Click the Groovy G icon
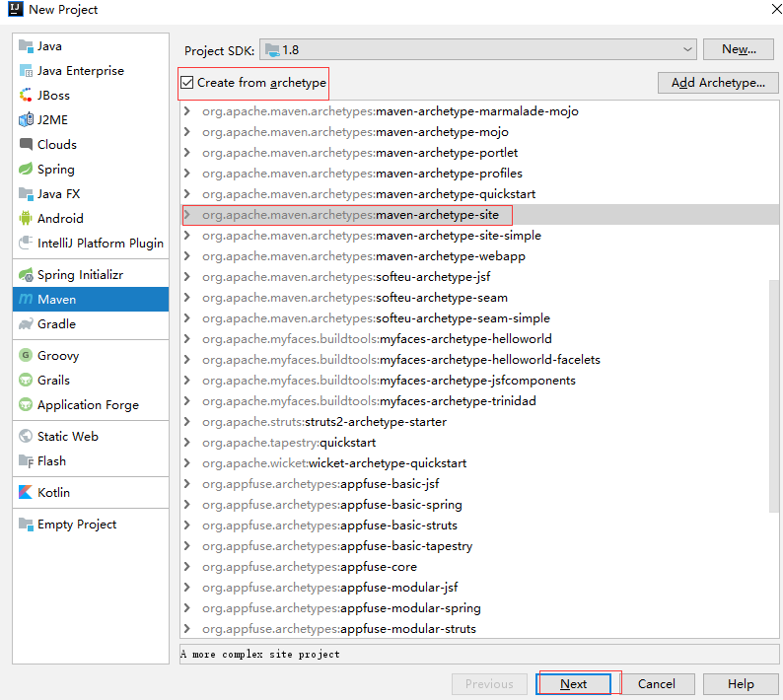 26,355
